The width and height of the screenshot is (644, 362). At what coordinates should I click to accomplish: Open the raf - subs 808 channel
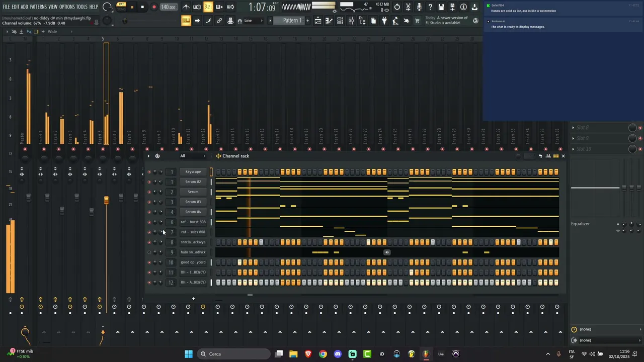[193, 232]
